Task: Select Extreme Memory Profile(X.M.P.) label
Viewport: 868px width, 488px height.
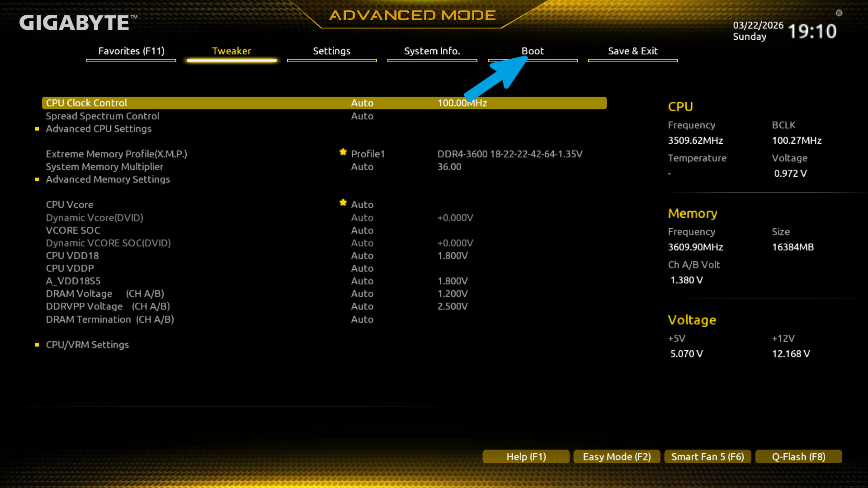Action: [116, 154]
